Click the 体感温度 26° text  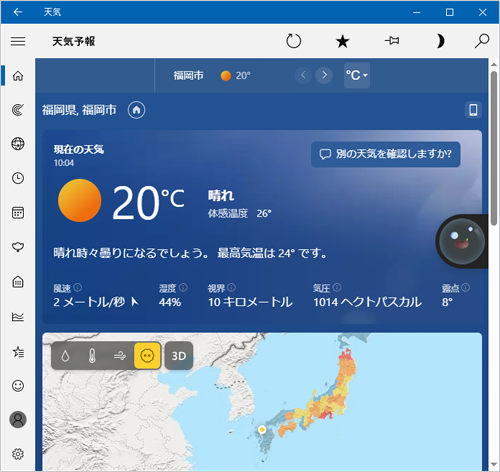[240, 213]
